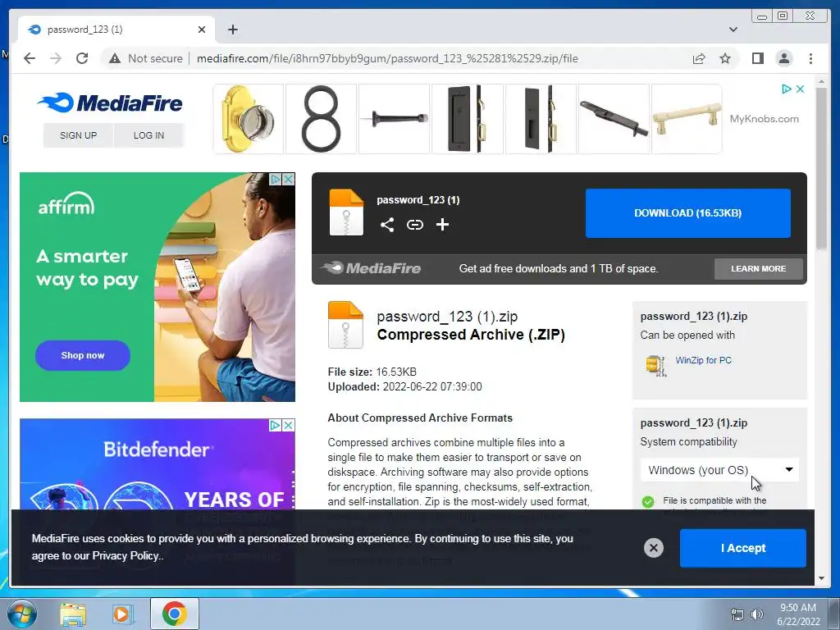Click the I Accept cookies button
840x630 pixels.
tap(742, 548)
